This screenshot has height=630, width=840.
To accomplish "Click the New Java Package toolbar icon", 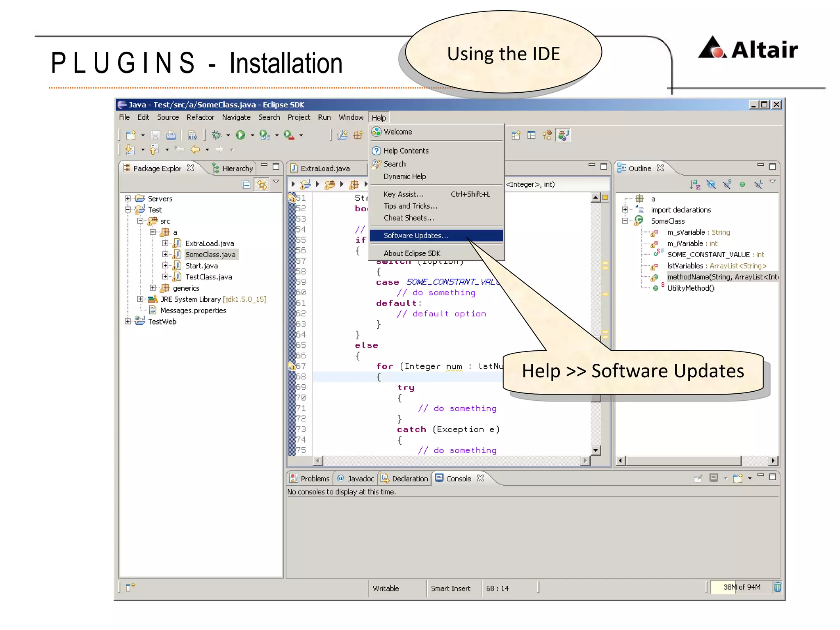I will 358,135.
